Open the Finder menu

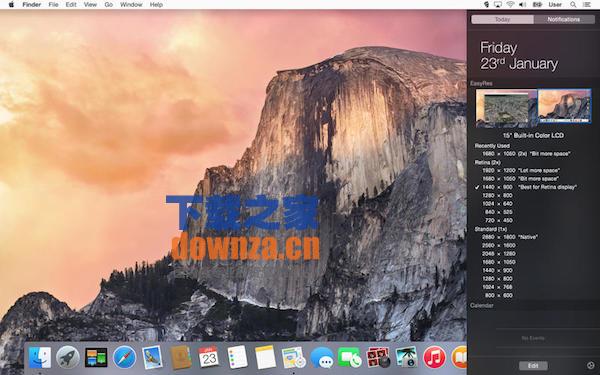pyautogui.click(x=32, y=5)
